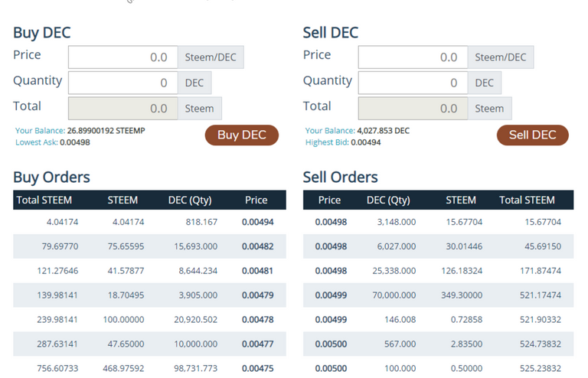Focus the Buy DEC Quantity input
This screenshot has width=588, height=378.
tap(123, 83)
